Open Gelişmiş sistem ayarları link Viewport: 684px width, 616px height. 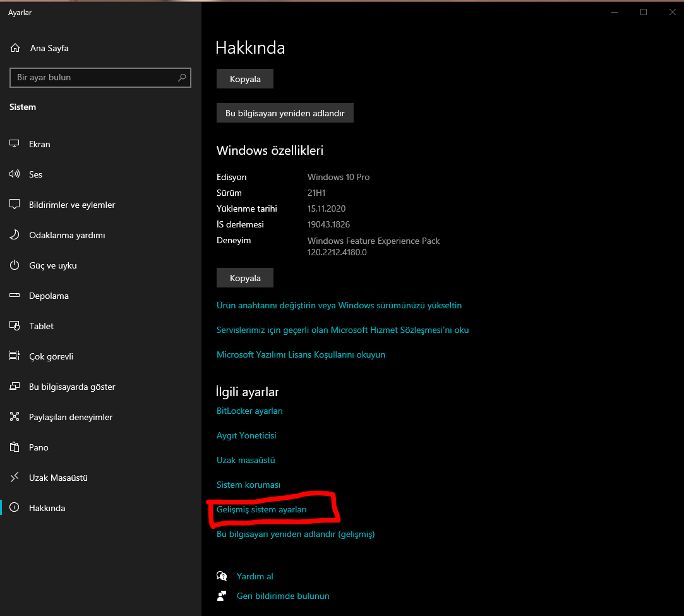(x=261, y=509)
